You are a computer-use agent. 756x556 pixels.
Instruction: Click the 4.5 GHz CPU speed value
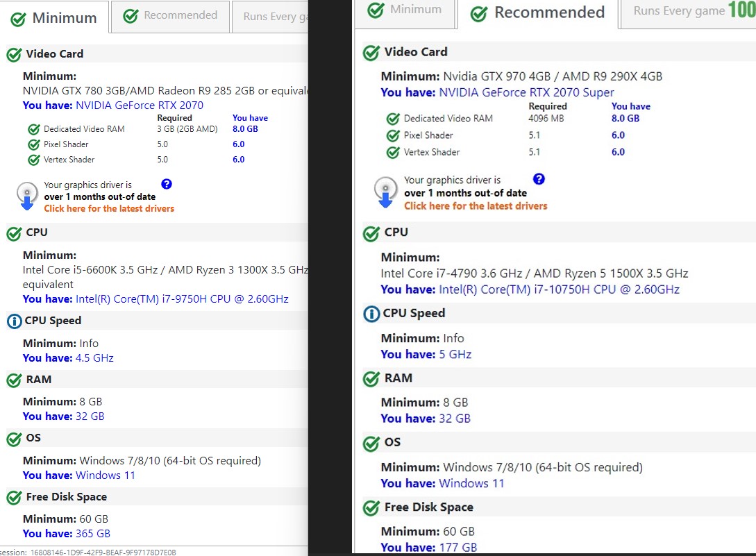coord(94,357)
